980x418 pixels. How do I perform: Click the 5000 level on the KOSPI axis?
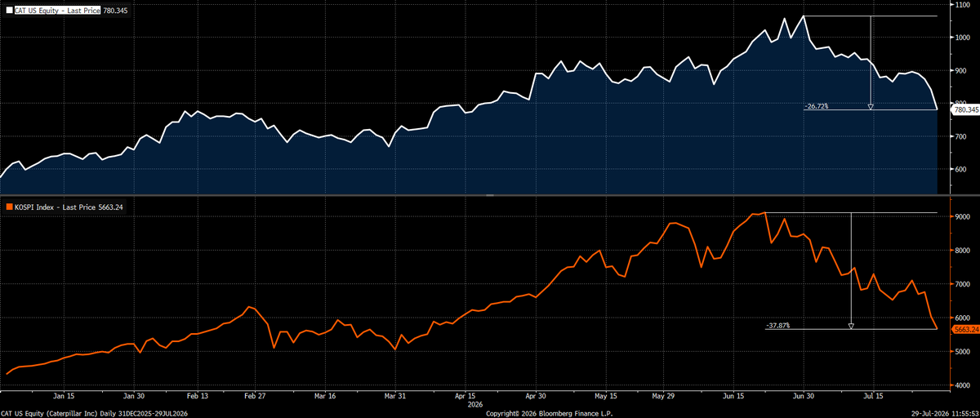point(964,351)
